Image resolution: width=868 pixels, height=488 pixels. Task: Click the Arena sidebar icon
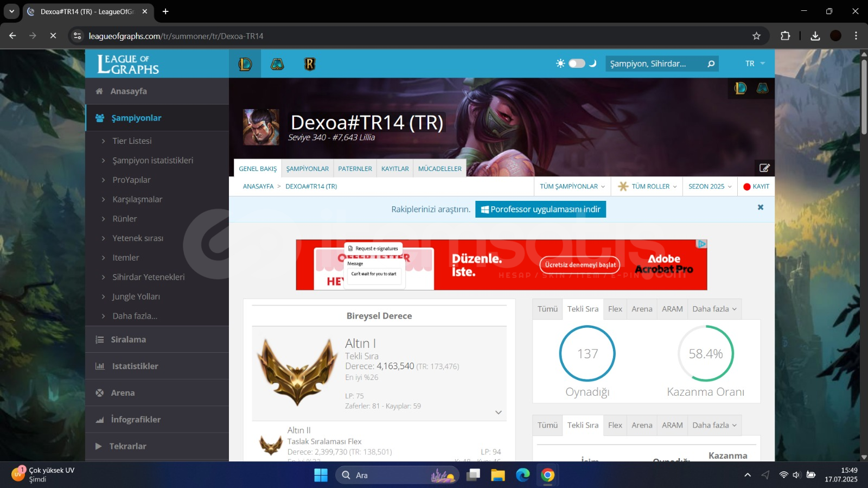coord(100,393)
